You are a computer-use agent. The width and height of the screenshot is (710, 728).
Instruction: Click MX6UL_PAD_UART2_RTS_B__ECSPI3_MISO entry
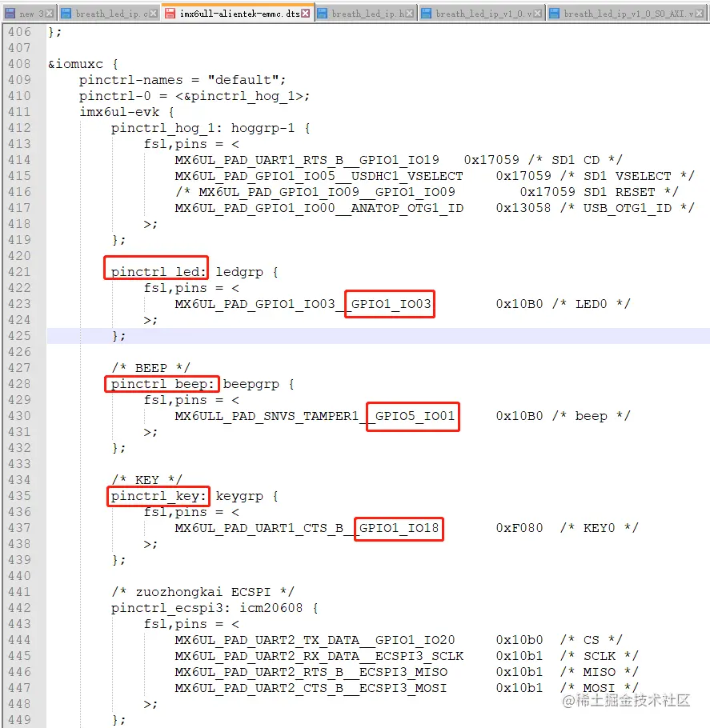click(311, 672)
